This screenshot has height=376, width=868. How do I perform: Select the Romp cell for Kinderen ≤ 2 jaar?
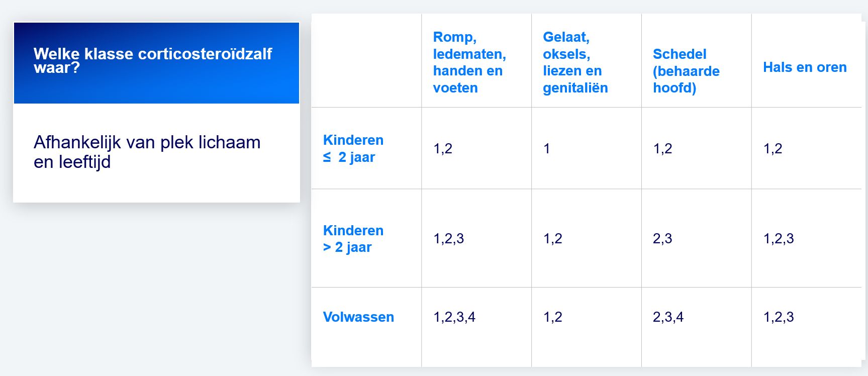[x=443, y=149]
